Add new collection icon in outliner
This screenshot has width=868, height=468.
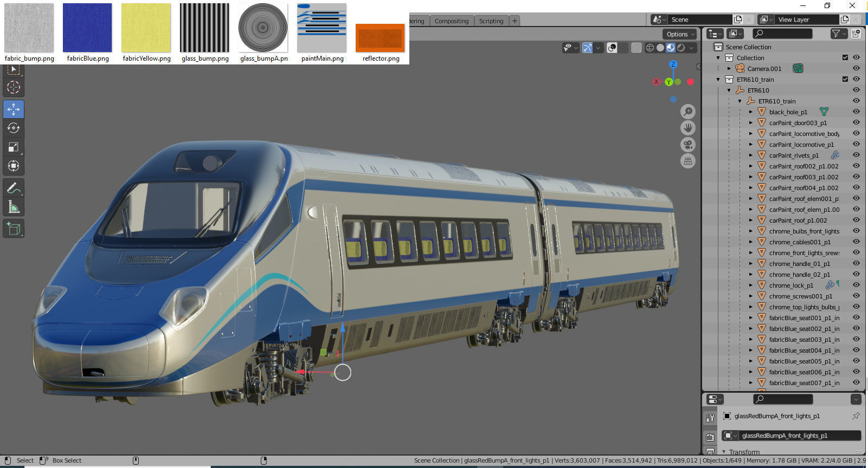coord(856,34)
